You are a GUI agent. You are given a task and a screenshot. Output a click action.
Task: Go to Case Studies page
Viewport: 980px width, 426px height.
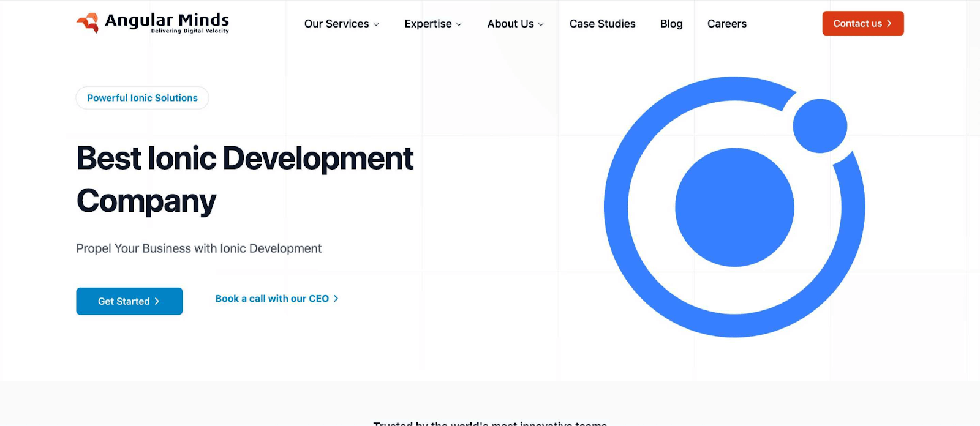click(602, 24)
